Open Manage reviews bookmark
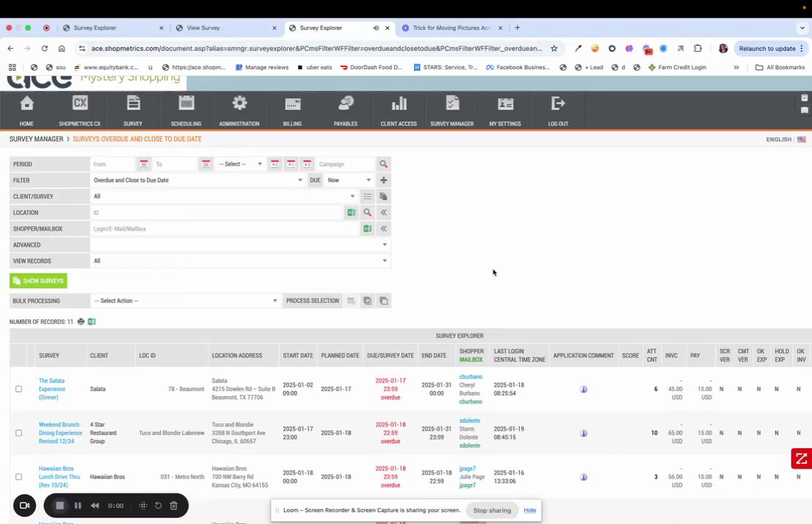Image resolution: width=812 pixels, height=524 pixels. click(262, 67)
